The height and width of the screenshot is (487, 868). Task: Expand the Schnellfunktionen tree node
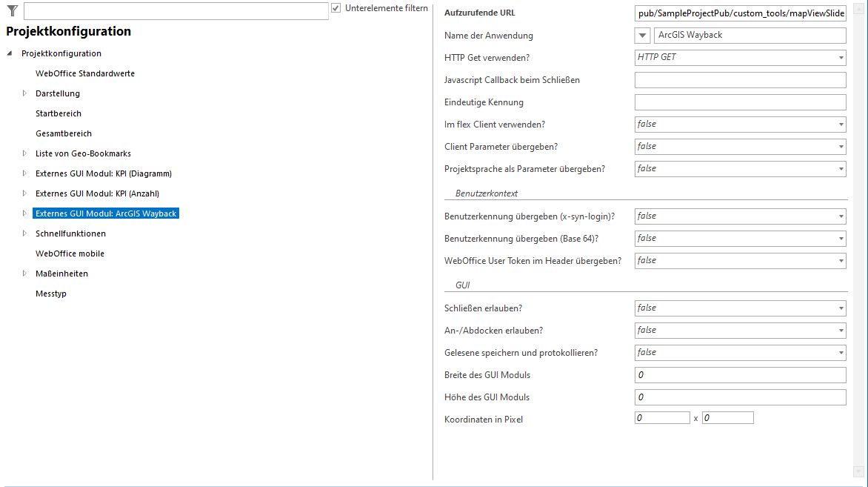pyautogui.click(x=24, y=233)
